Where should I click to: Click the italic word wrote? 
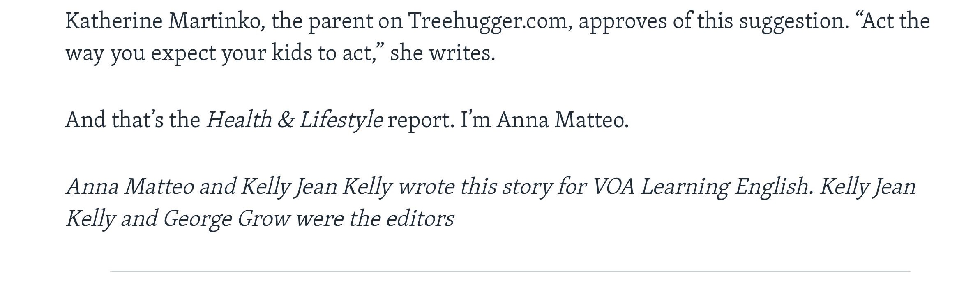click(426, 186)
